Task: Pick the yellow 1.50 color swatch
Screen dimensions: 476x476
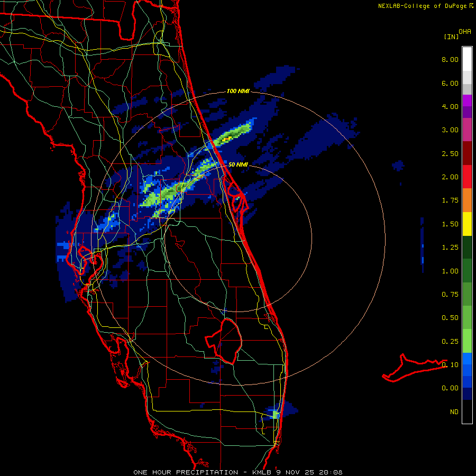Action: [467, 224]
